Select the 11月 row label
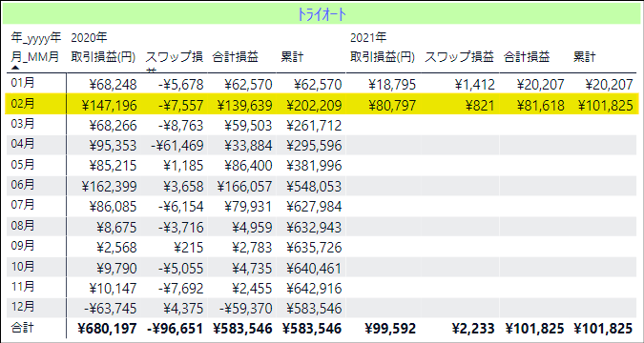This screenshot has height=343, width=644. [23, 287]
